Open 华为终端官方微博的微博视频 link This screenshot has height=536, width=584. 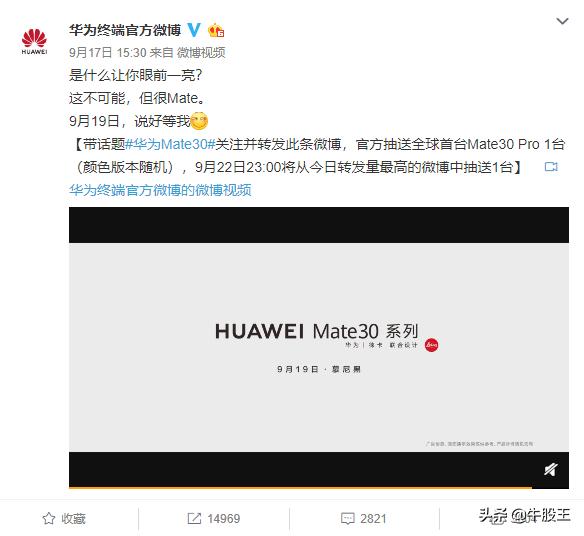(160, 190)
